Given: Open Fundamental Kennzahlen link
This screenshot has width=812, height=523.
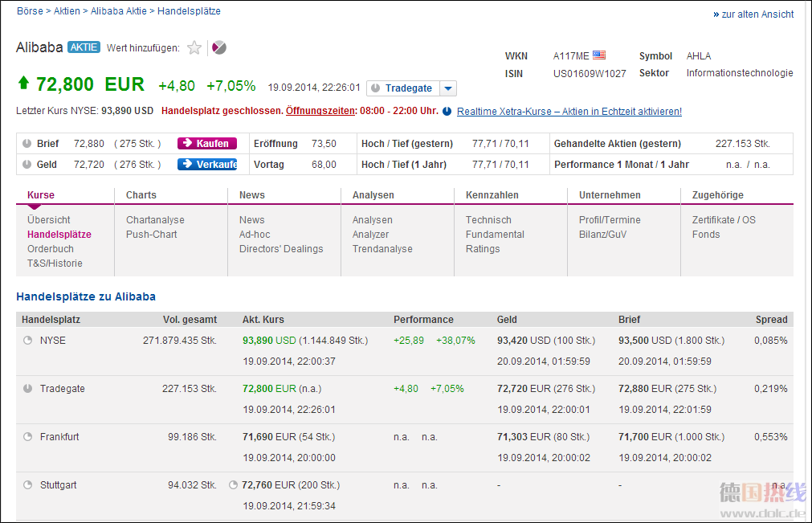Looking at the screenshot, I should [x=495, y=234].
